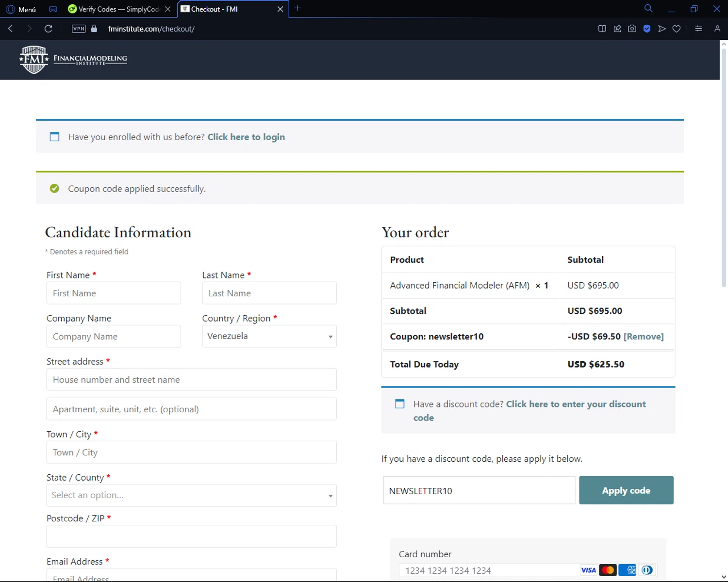Open the ad blocker shield icon
728x582 pixels.
[x=647, y=29]
